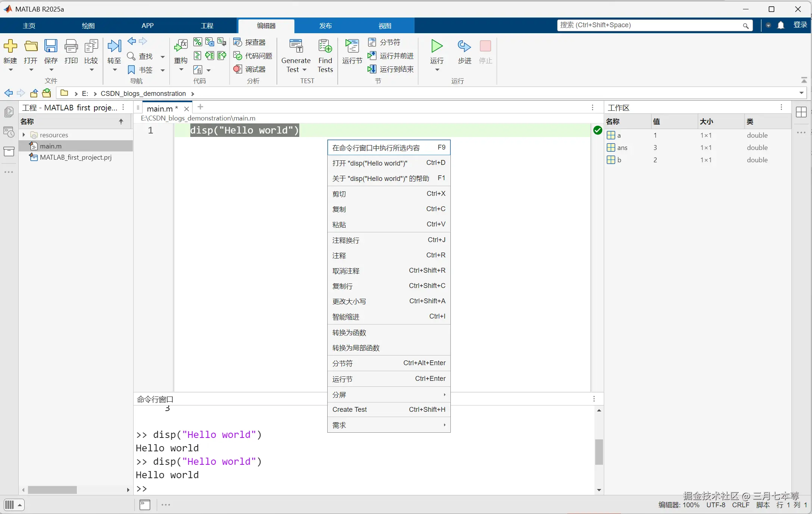The image size is (812, 514).
Task: Toggle name column sort arrow
Action: click(x=121, y=122)
